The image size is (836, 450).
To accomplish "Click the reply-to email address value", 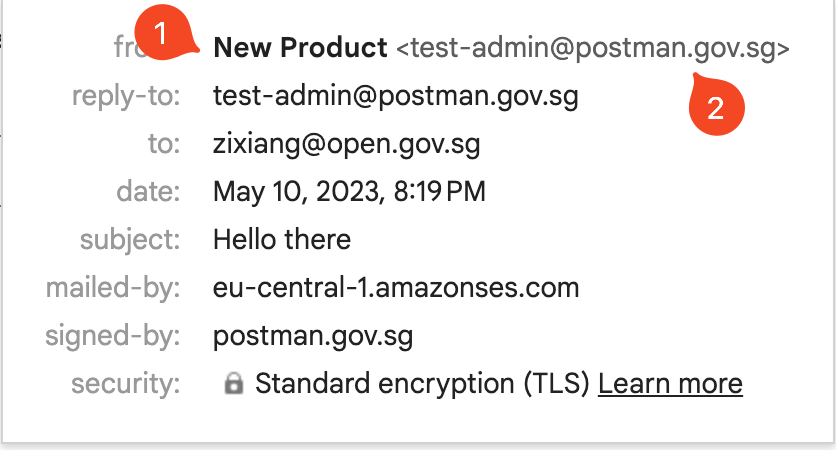I will coord(396,97).
